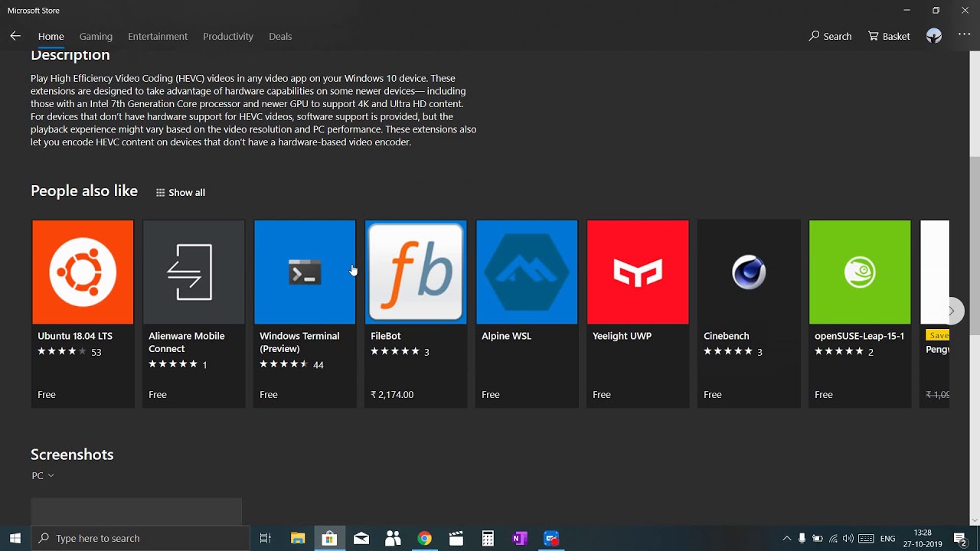Open the Wi-Fi network tray icon
The image size is (980, 551).
click(833, 538)
